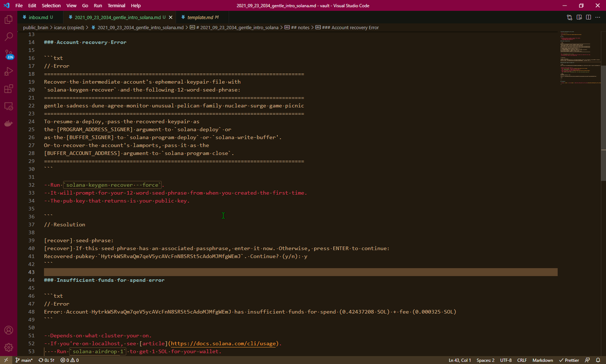
Task: Open the Go menu
Action: coord(85,5)
